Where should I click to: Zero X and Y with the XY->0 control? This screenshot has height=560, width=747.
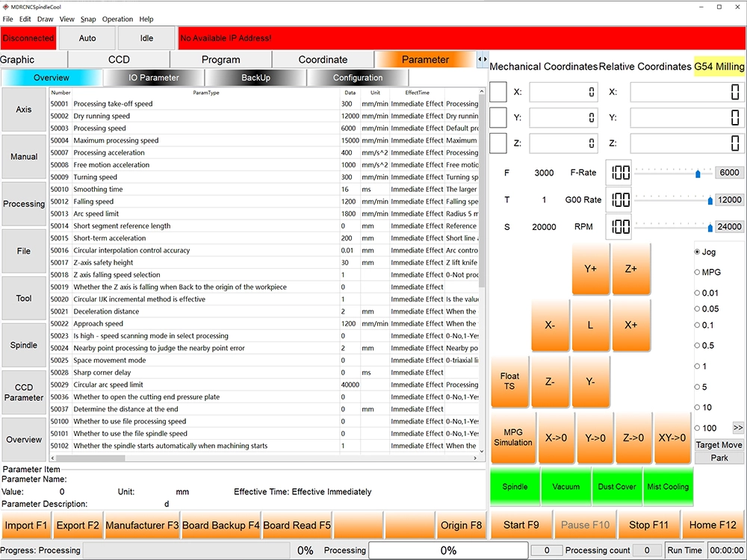pos(672,438)
